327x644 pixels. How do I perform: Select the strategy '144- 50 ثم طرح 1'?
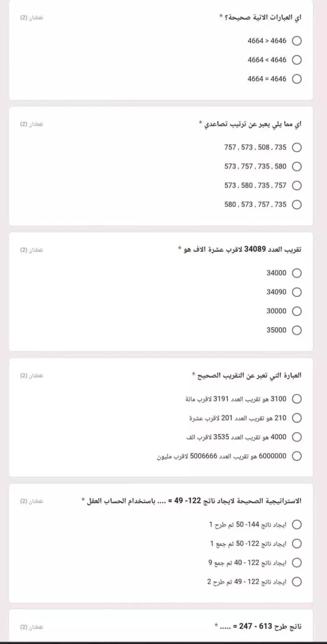click(x=296, y=524)
